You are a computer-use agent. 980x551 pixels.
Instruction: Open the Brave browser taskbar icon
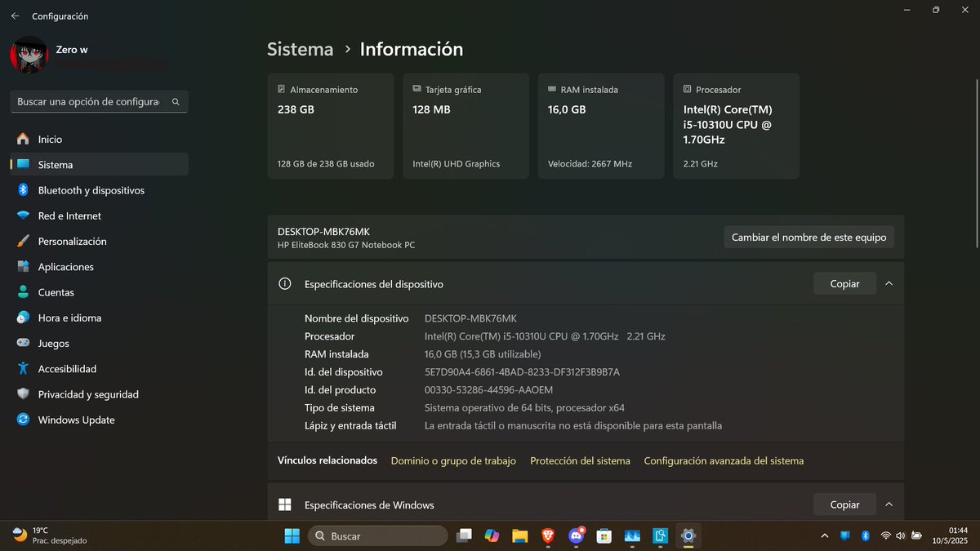point(547,536)
